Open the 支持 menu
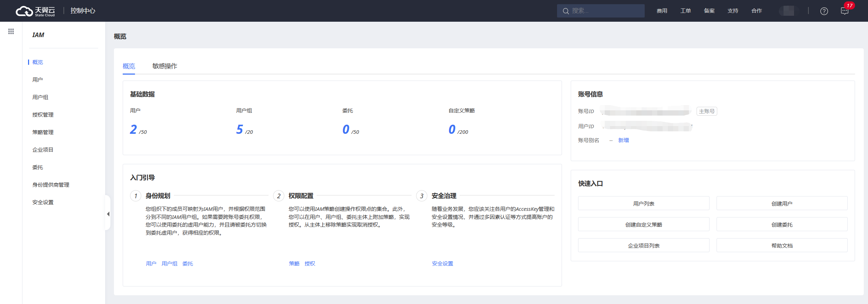868x304 pixels. [x=733, y=11]
